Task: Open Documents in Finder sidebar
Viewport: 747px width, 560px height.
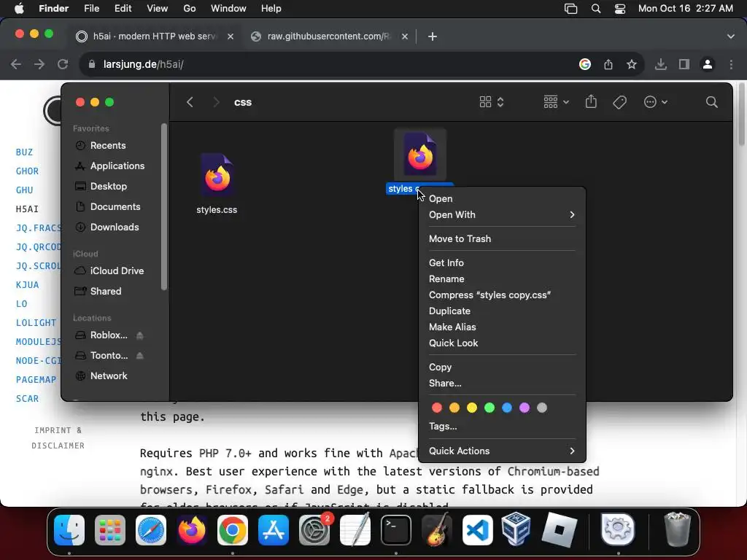Action: (115, 206)
